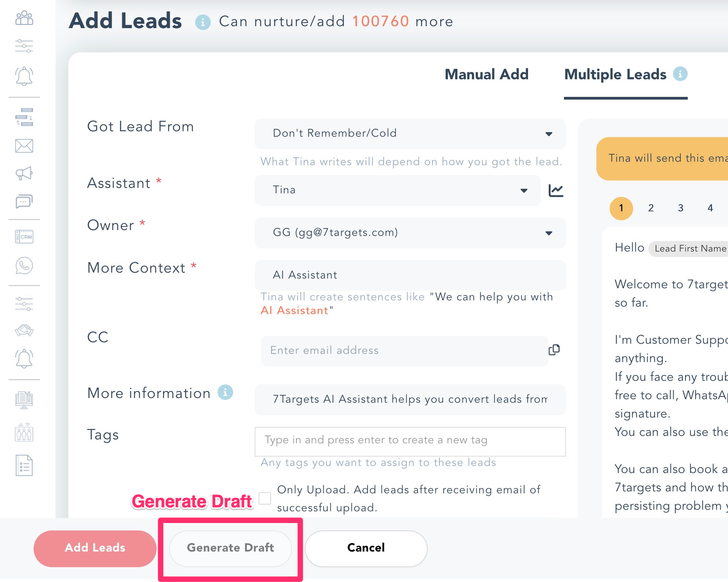The width and height of the screenshot is (728, 582).
Task: Click the Tags input field
Action: pyautogui.click(x=410, y=441)
